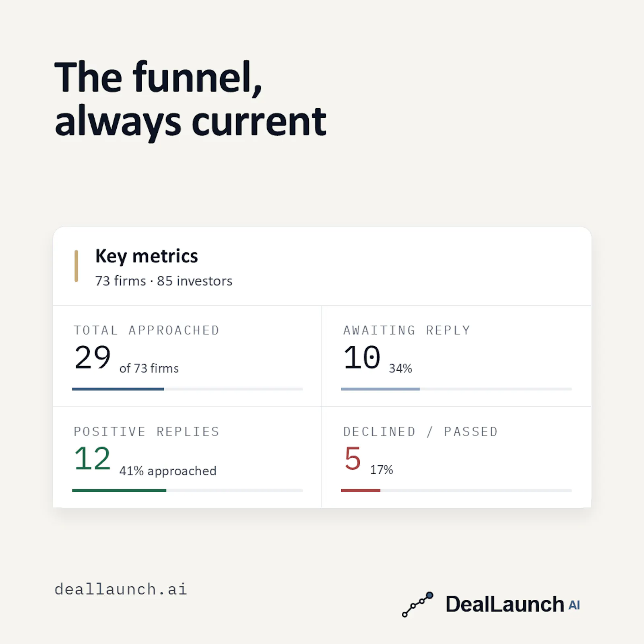Click the '34%' text

click(x=400, y=368)
